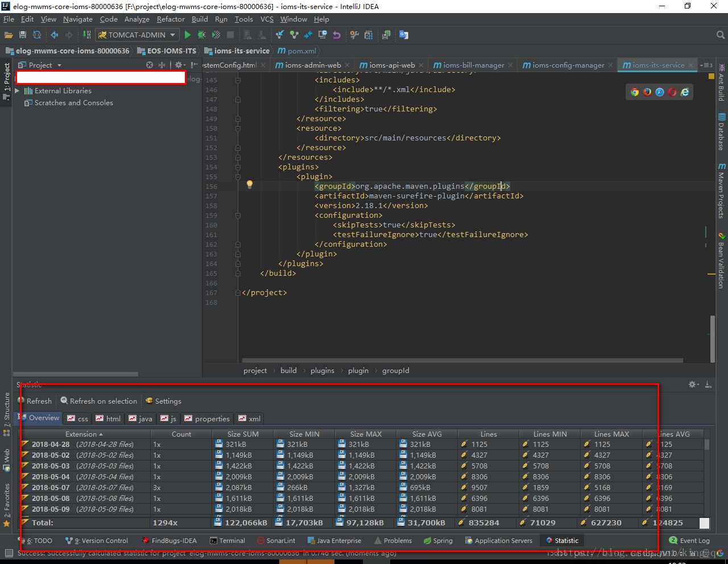Image resolution: width=728 pixels, height=564 pixels.
Task: Toggle the Maven Projects tool window
Action: coord(721,191)
